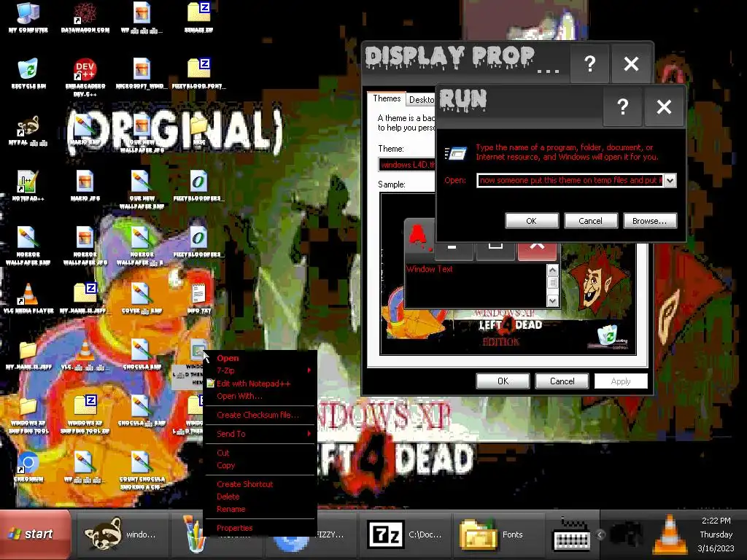Click Apply in Display Properties window

[x=621, y=381]
